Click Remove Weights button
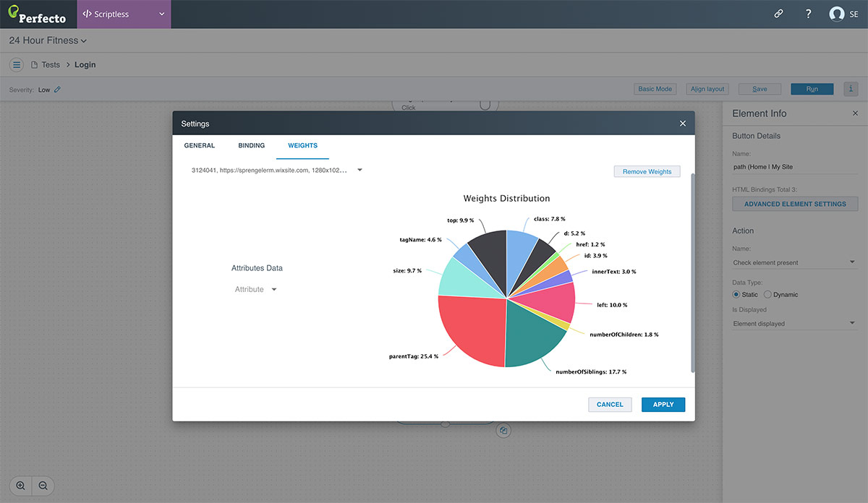 (647, 171)
